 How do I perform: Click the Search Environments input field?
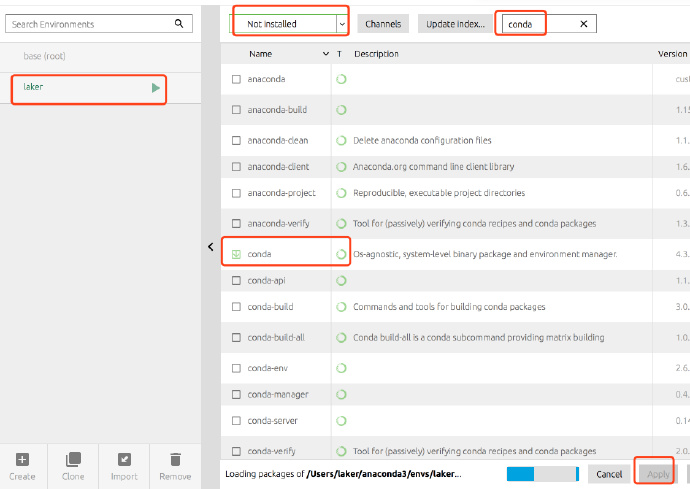coord(99,24)
